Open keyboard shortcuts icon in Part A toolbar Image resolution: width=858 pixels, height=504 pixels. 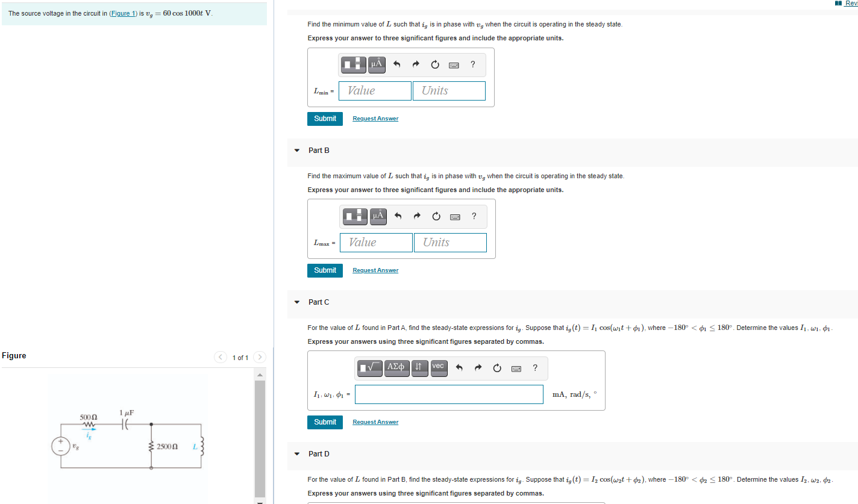click(454, 65)
